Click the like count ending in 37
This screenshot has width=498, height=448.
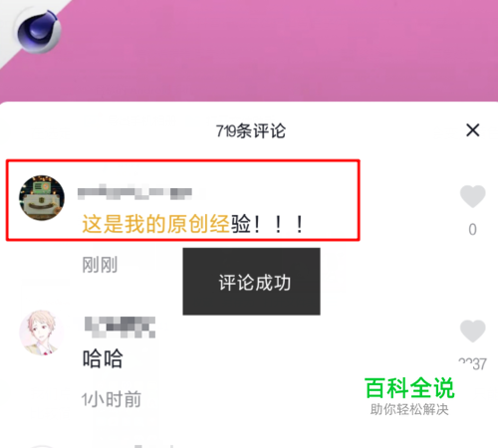[473, 364]
